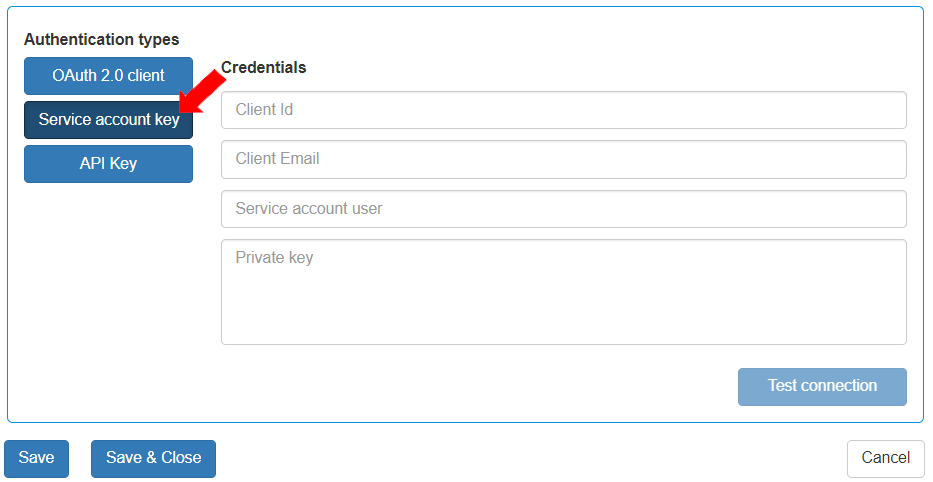Cancel the credentials dialog

(885, 458)
